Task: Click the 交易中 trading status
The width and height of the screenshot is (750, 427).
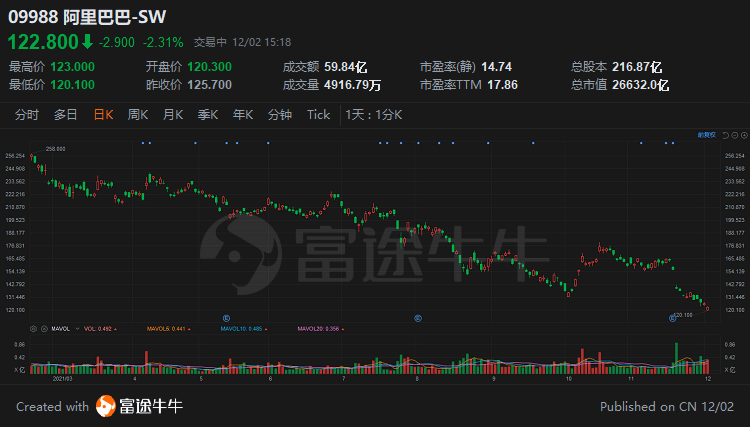Action: (x=210, y=43)
